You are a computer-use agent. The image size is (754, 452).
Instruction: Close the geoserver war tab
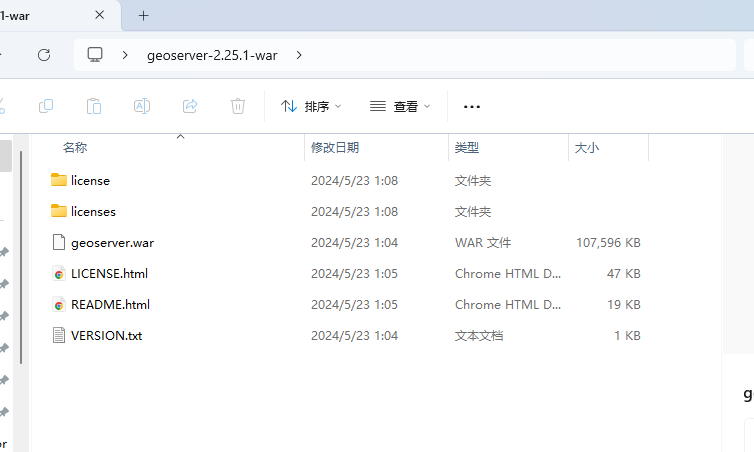[x=100, y=15]
